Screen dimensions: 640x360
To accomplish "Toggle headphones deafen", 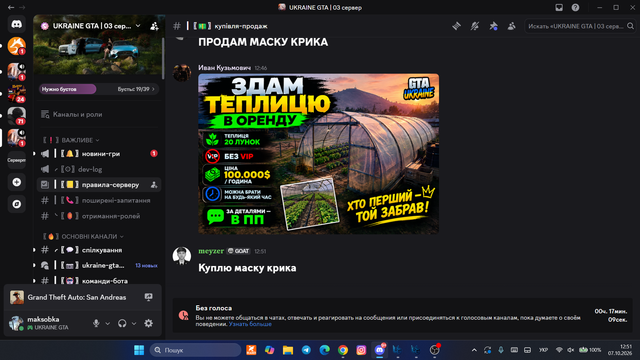I will click(x=122, y=323).
